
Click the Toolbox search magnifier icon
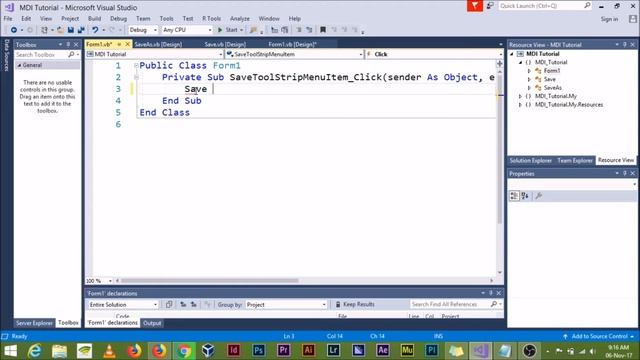click(x=71, y=54)
